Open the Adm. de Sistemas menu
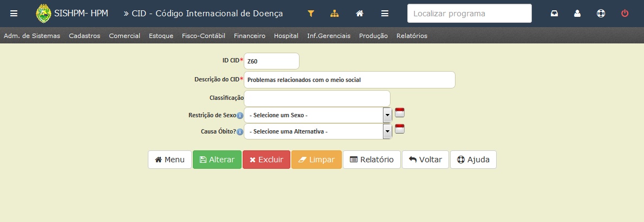The width and height of the screenshot is (644, 222). [32, 36]
